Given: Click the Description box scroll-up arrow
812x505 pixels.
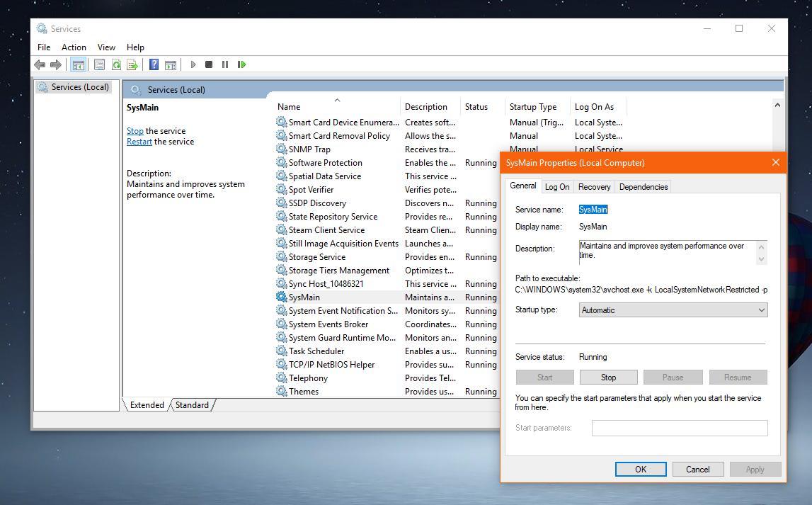Looking at the screenshot, I should coord(761,247).
